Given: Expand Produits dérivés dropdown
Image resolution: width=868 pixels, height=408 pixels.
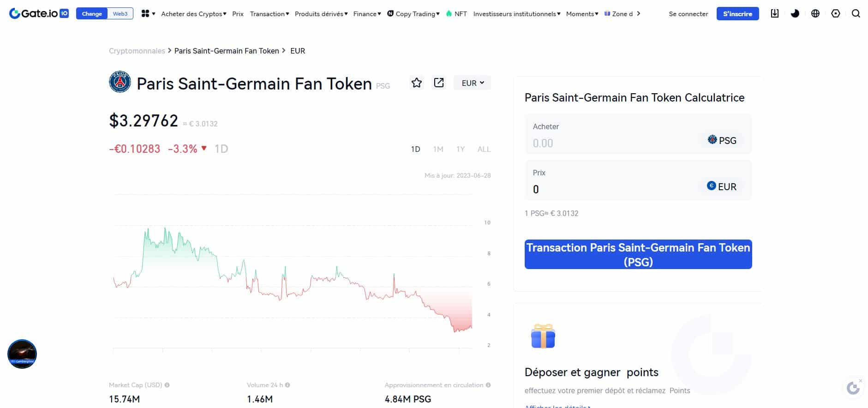Looking at the screenshot, I should [321, 14].
